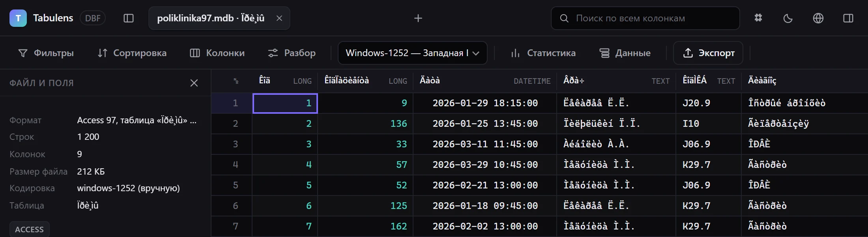Click the Äèàãíîç column header
This screenshot has width=868, height=237.
(805, 81)
